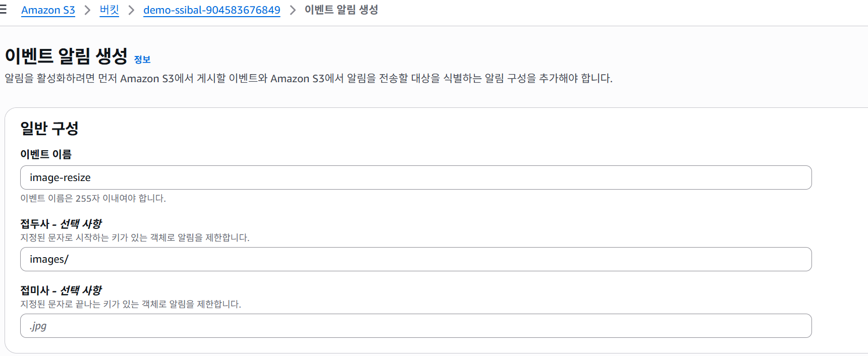The image size is (868, 356).
Task: Click the 이벤트 알림 생성 page heading
Action: (66, 55)
